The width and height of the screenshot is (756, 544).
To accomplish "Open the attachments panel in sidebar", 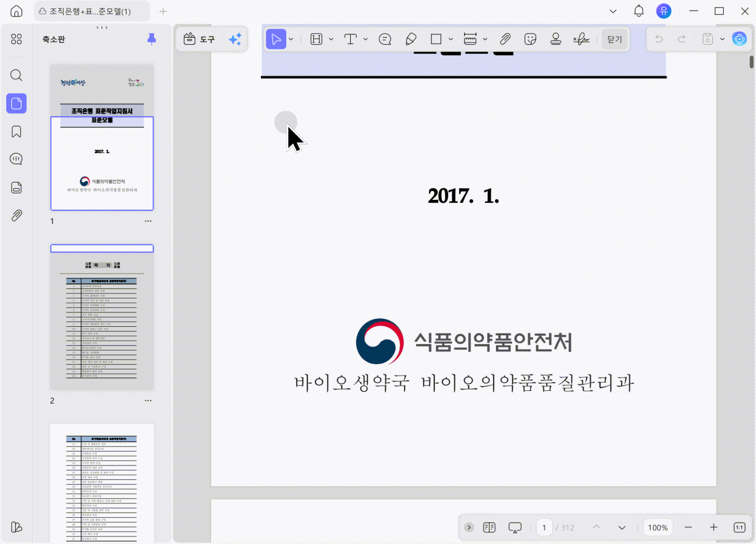I will [16, 216].
